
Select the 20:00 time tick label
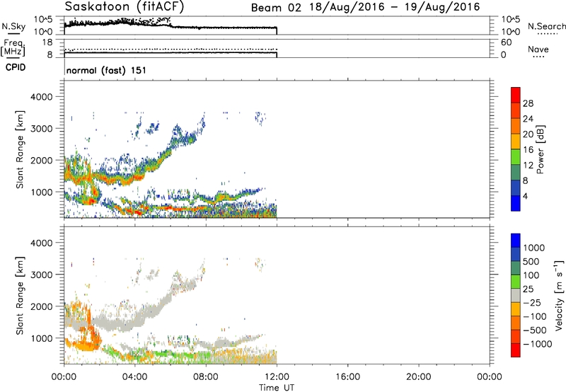click(x=419, y=377)
